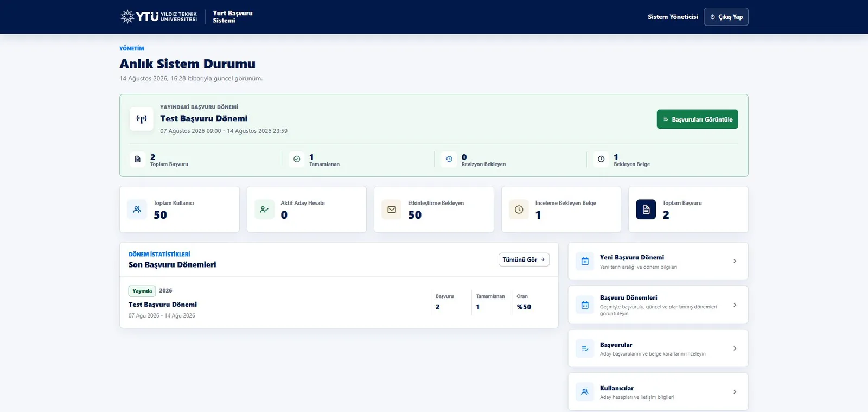868x412 pixels.
Task: Click the Aktif Aday Hesabı icon
Action: click(264, 210)
